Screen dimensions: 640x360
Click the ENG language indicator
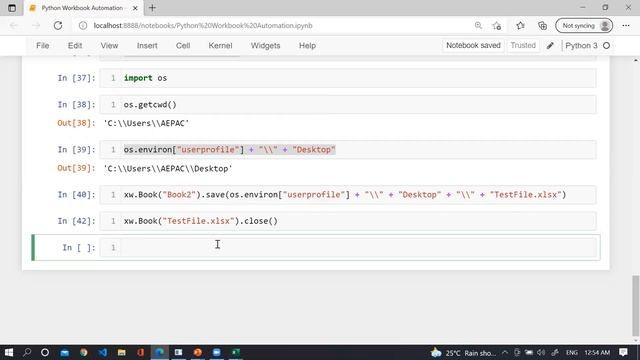tap(571, 352)
